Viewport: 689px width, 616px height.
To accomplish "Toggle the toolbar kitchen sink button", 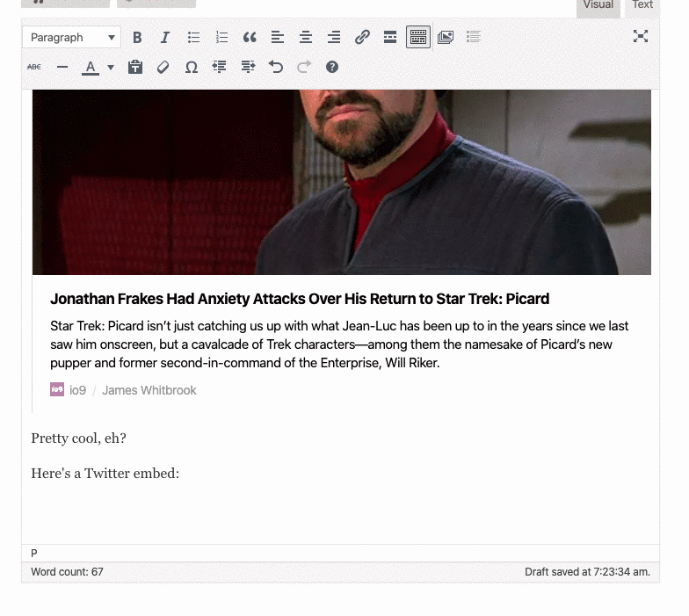I will tap(418, 37).
